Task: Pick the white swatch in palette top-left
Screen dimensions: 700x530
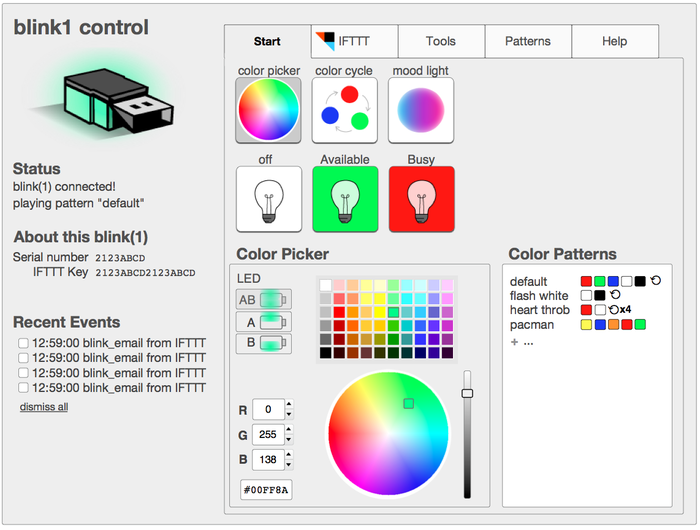Action: click(326, 285)
